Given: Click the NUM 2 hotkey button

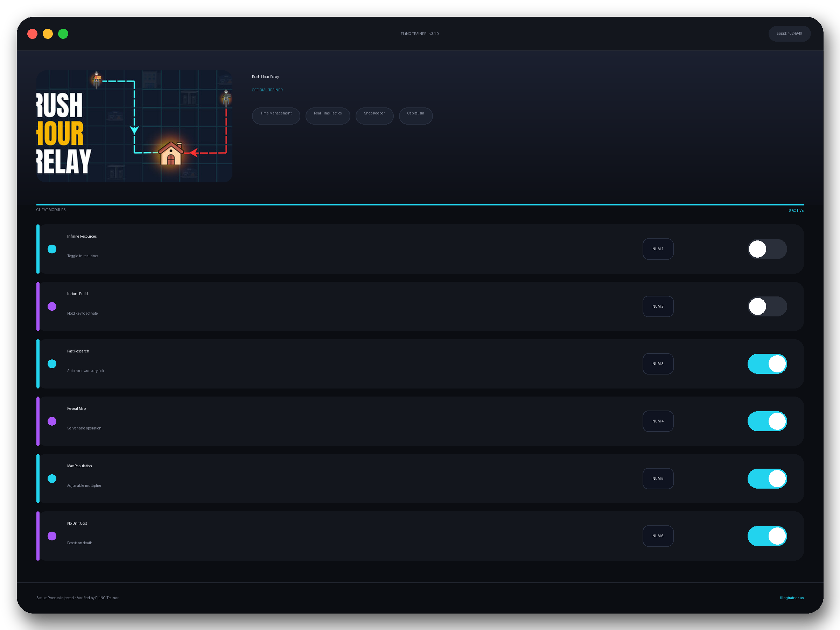Looking at the screenshot, I should [x=658, y=307].
